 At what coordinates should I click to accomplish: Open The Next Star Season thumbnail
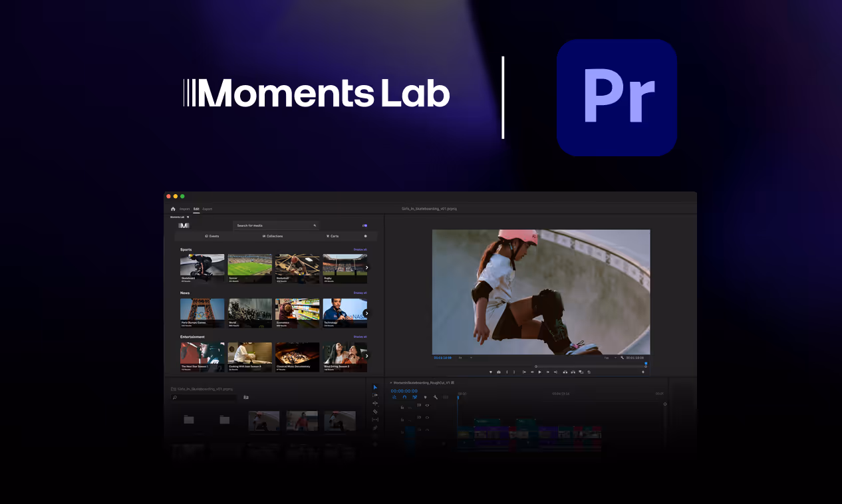coord(202,357)
